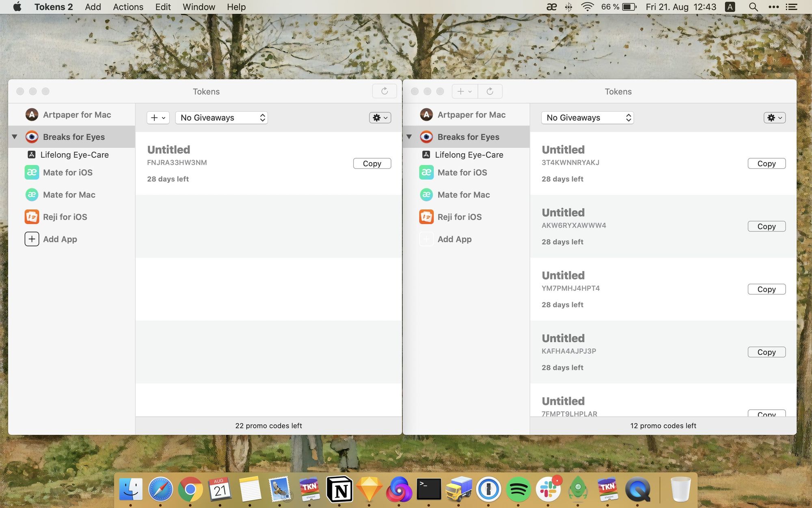Open No Giveaways dropdown in left window
The image size is (812, 508).
222,117
